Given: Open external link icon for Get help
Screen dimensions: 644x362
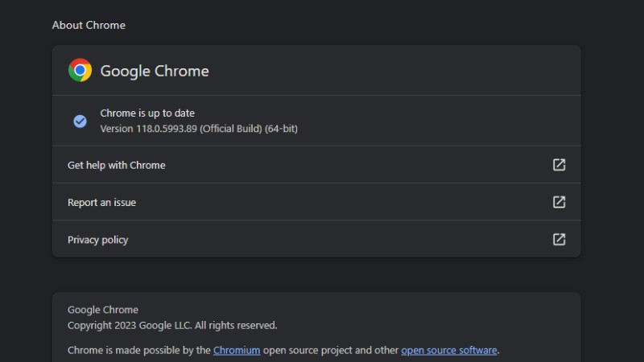Looking at the screenshot, I should pyautogui.click(x=559, y=165).
